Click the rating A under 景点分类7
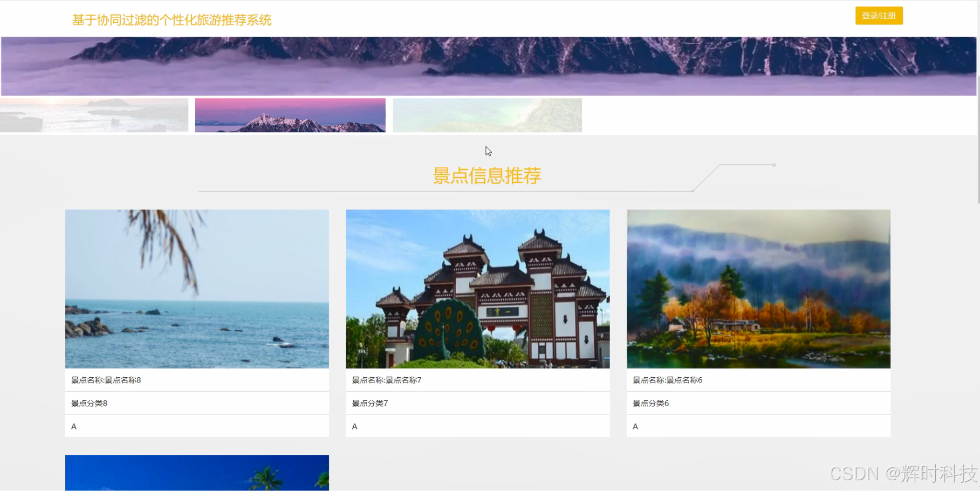Viewport: 980px width, 491px height. 354,426
